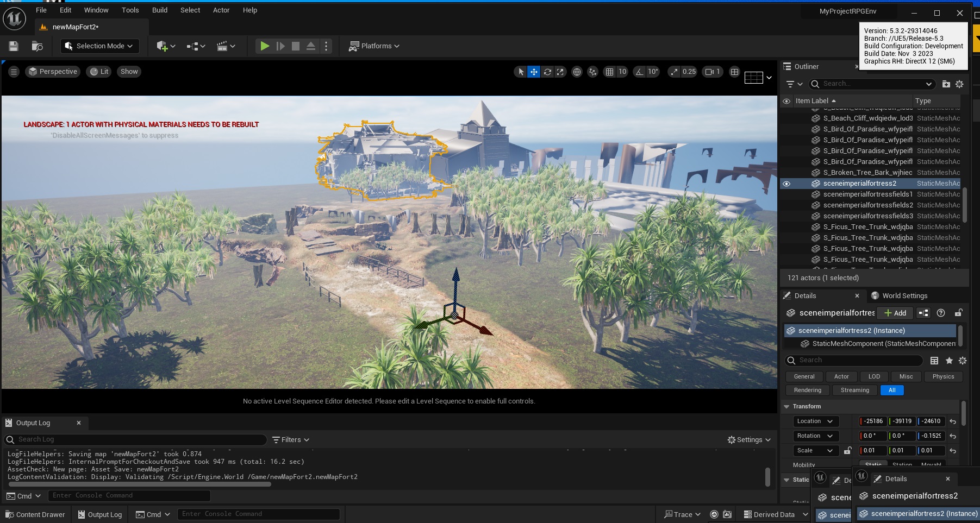Save the current level with the floppy icon
The height and width of the screenshot is (523, 980).
tap(14, 46)
